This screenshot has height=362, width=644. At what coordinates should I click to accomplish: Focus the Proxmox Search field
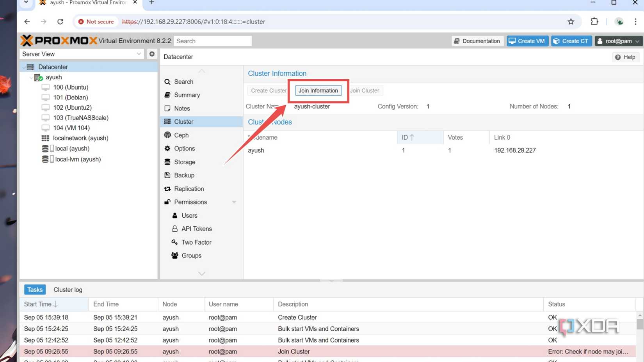[213, 41]
